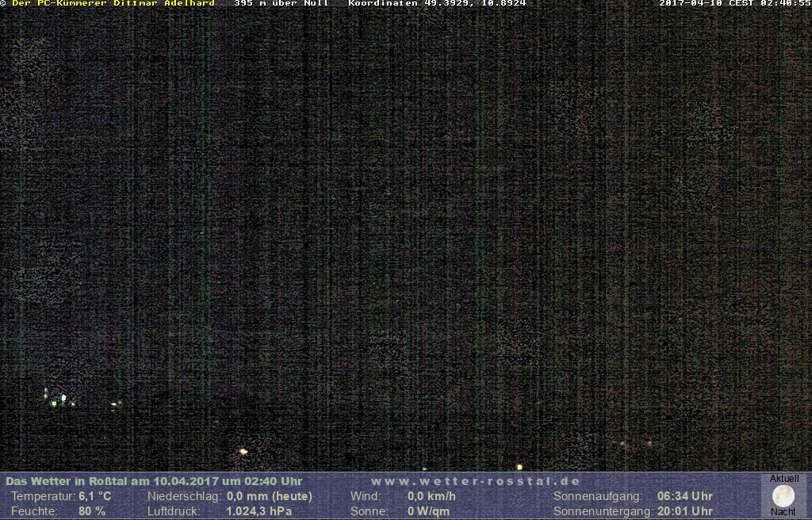Click the 'Aktuell' label above the moon

(783, 479)
